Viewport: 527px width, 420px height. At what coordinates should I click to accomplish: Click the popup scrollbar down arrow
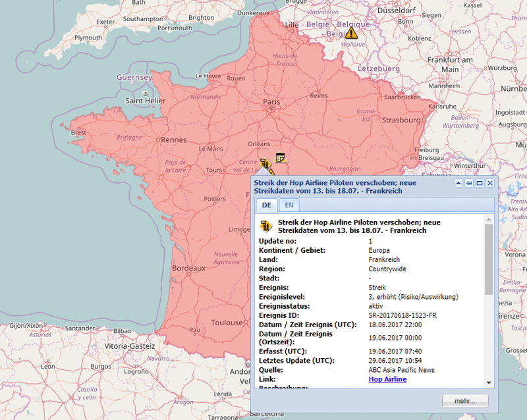[x=489, y=382]
